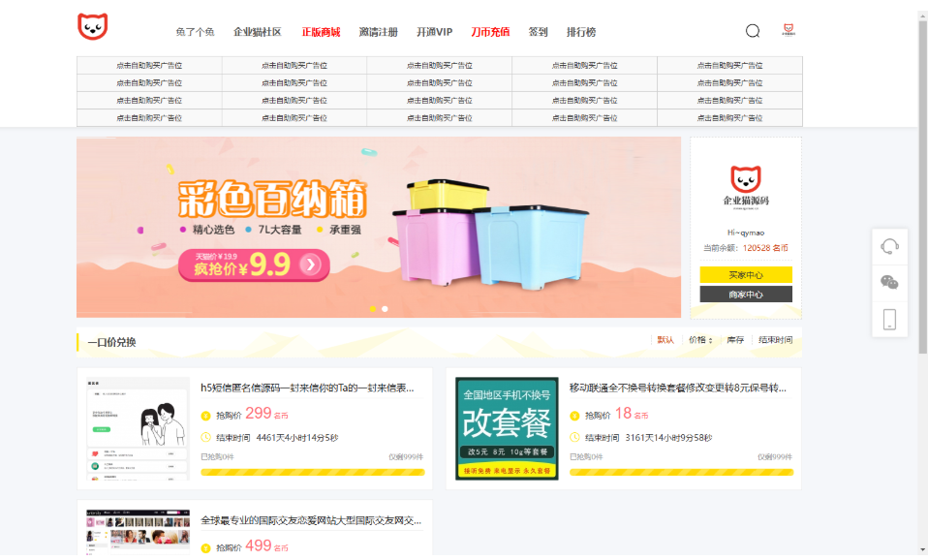Go to 开通VIP menu item

click(x=434, y=32)
